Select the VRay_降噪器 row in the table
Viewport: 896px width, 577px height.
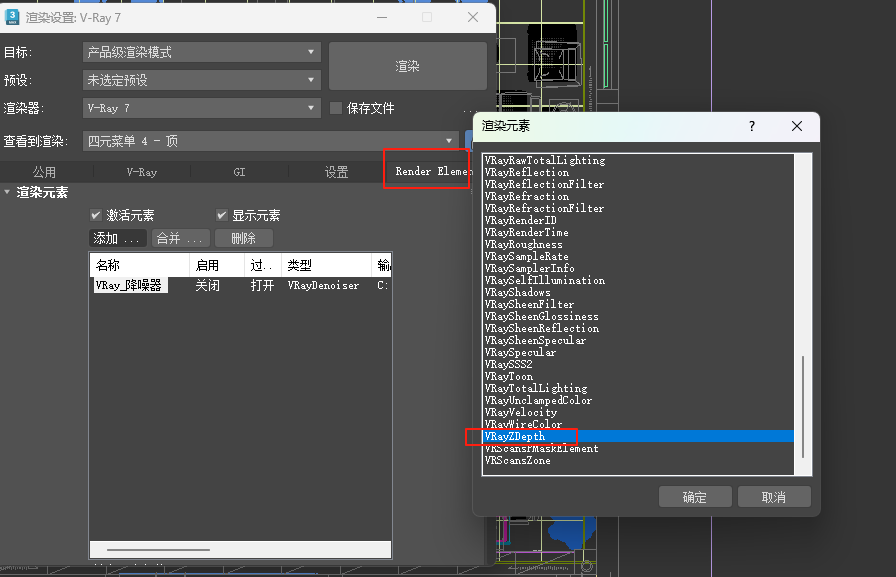[x=128, y=285]
